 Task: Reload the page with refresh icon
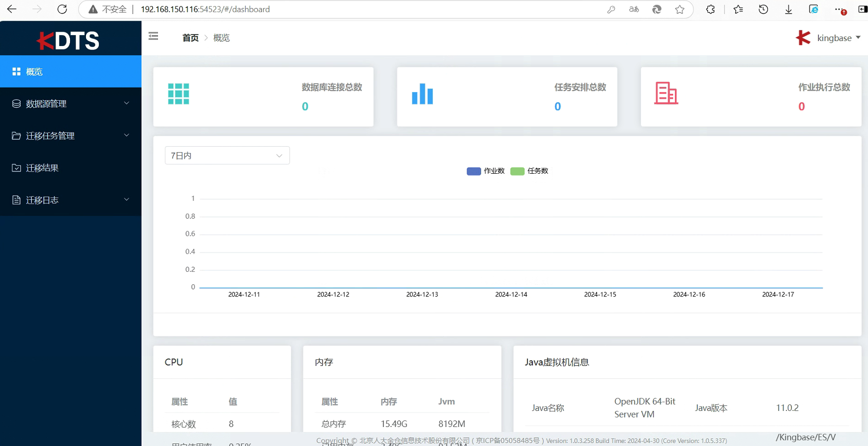[62, 9]
